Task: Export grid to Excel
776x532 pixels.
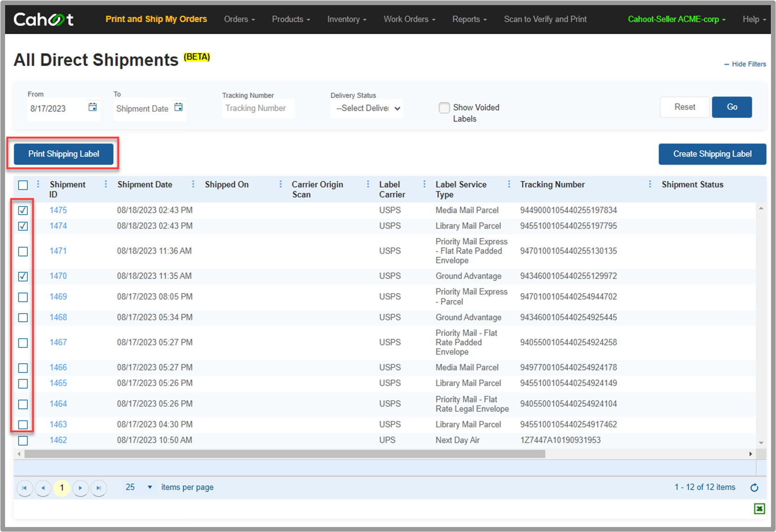Action: pyautogui.click(x=759, y=509)
